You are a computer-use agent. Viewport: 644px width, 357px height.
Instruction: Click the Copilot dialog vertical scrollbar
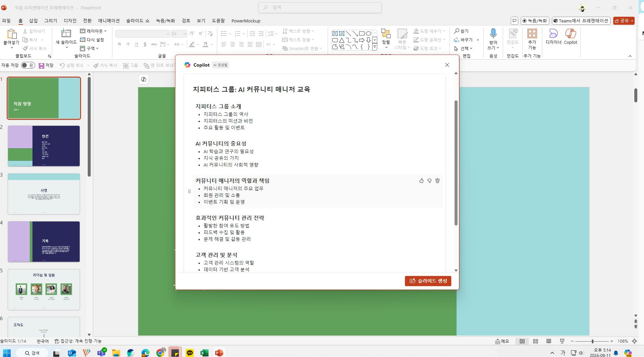(x=456, y=163)
